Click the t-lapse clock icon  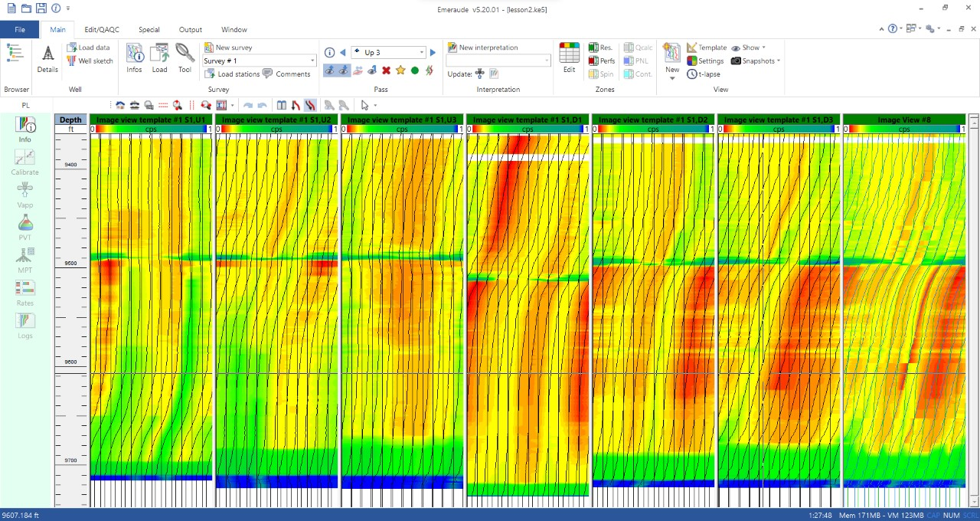pyautogui.click(x=692, y=74)
